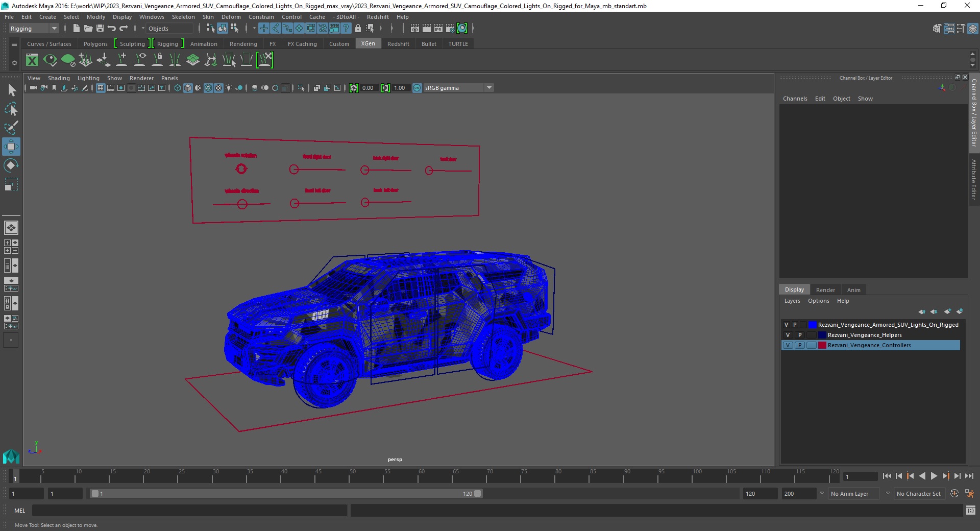Image resolution: width=980 pixels, height=531 pixels.
Task: Click the MEL command input field
Action: click(190, 510)
